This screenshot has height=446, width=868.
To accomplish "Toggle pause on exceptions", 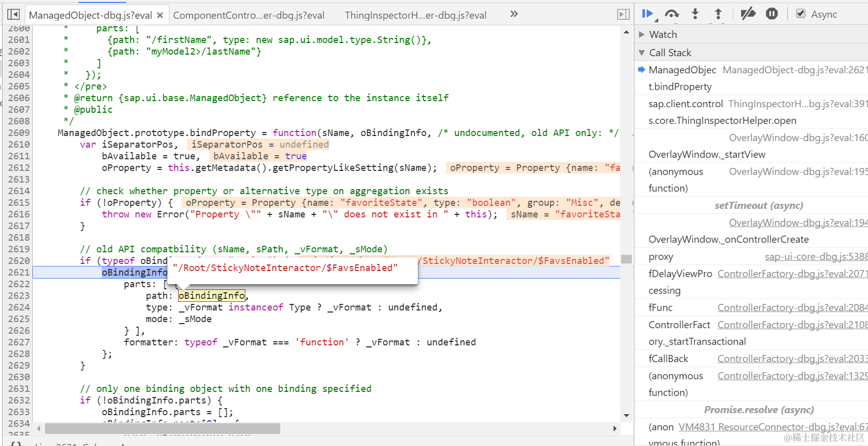I will [772, 14].
